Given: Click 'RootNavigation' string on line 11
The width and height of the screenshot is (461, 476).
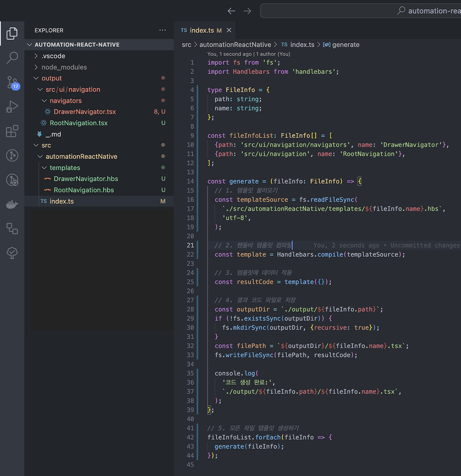Looking at the screenshot, I should (369, 154).
